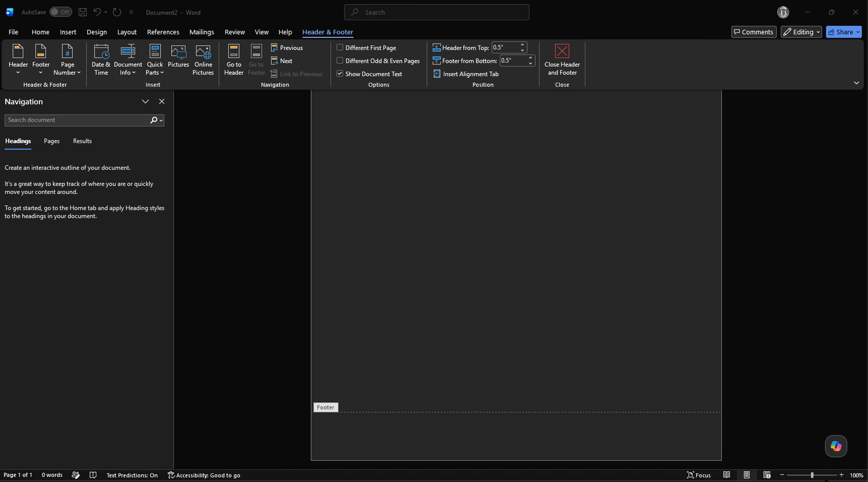Click the Header from Top value field
868x482 pixels.
point(505,47)
